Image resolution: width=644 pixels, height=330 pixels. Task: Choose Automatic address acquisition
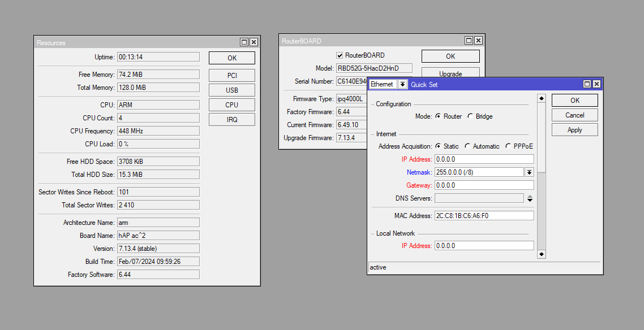coord(467,146)
